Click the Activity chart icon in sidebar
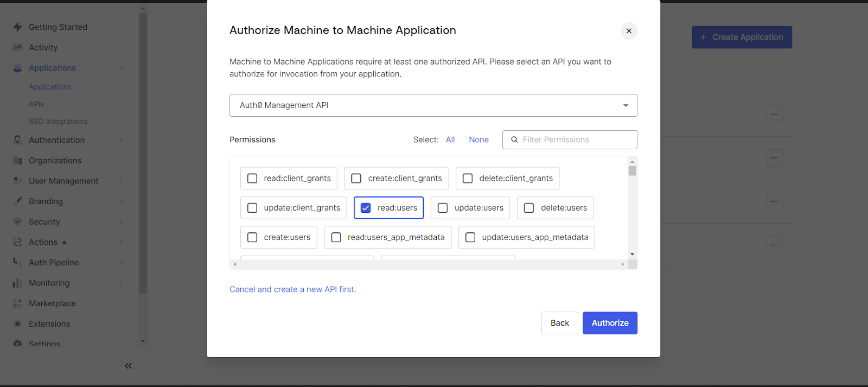This screenshot has width=868, height=387. [17, 48]
